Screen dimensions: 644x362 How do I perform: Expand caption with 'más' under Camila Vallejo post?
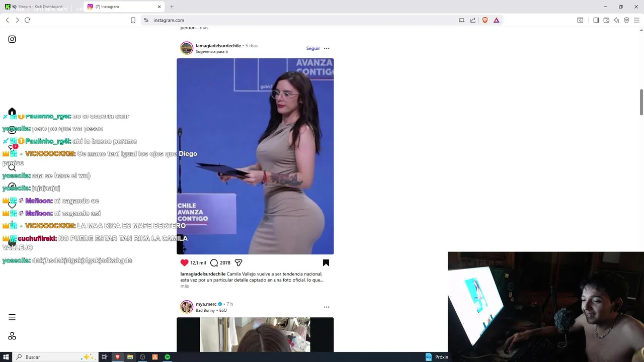(185, 286)
